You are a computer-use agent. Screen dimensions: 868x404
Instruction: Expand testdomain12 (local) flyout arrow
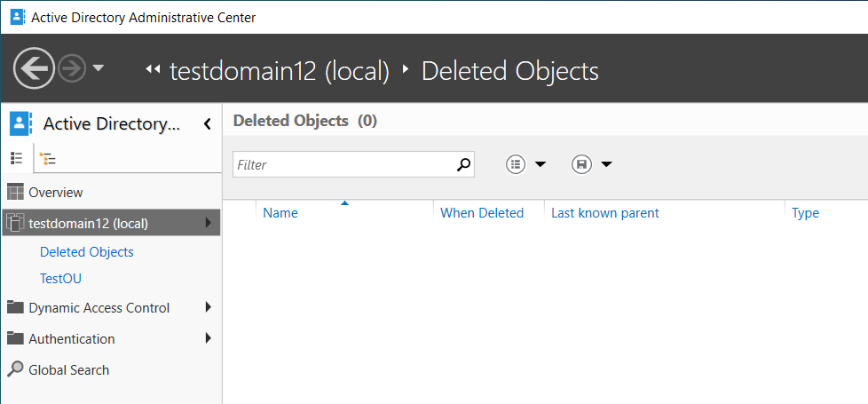point(209,223)
